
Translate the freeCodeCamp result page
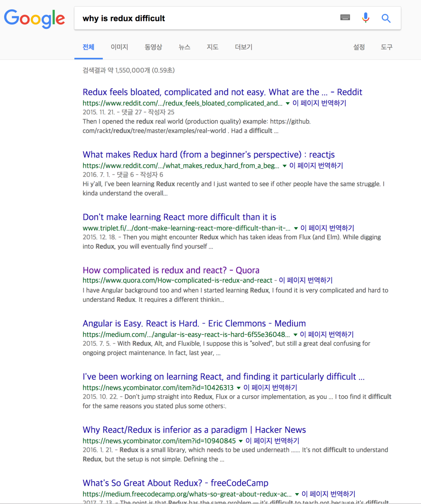(x=328, y=494)
